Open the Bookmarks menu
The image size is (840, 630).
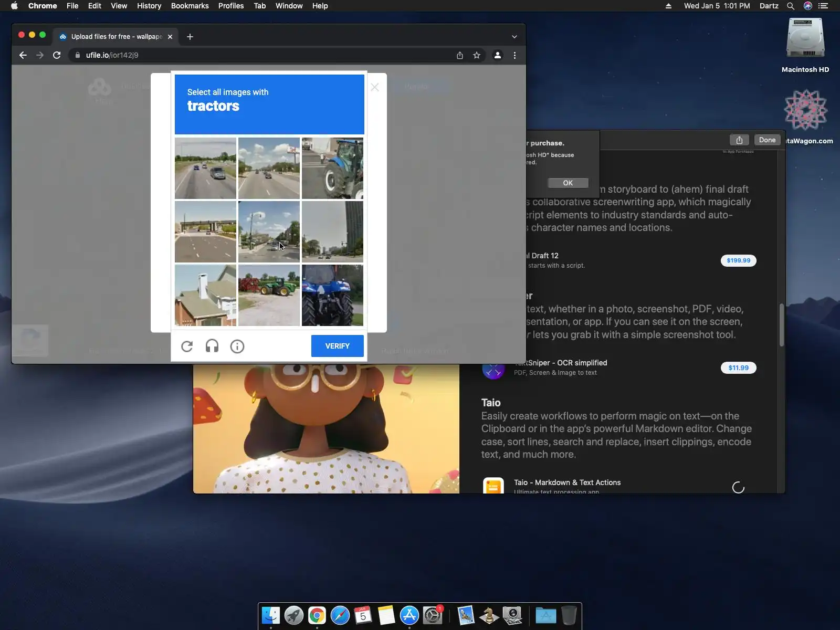tap(190, 6)
